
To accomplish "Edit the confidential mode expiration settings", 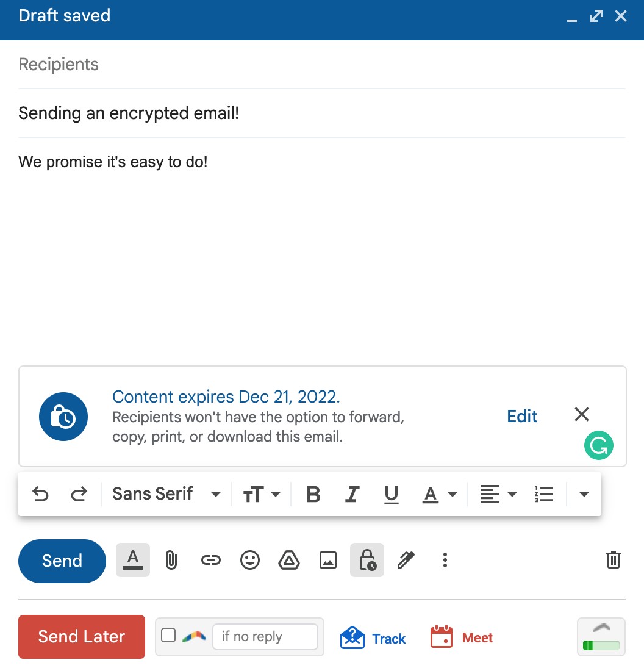I will (x=522, y=416).
